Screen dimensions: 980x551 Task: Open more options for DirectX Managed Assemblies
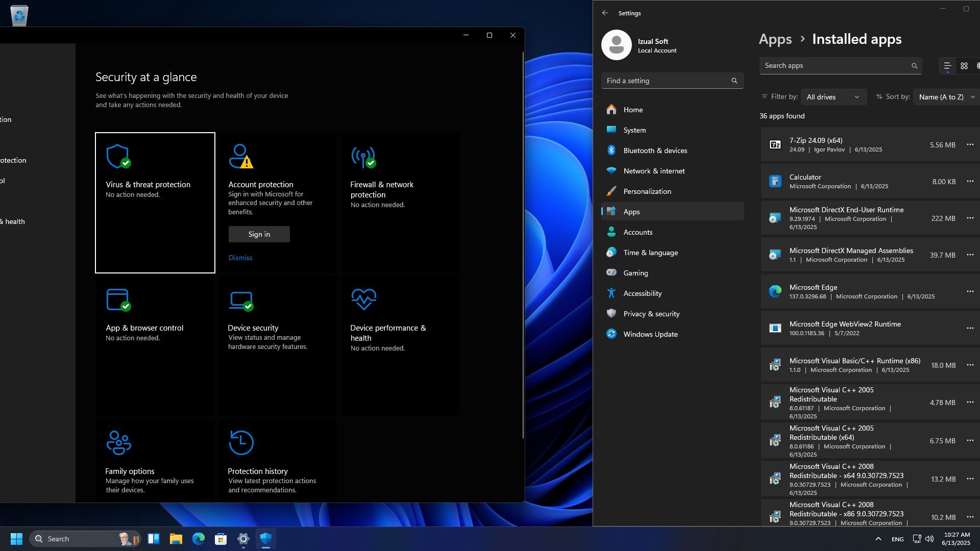[970, 255]
